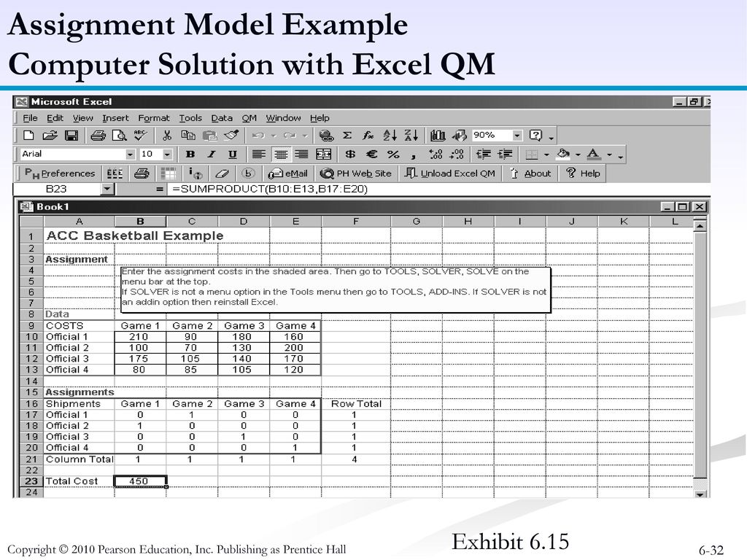
Task: Decrease decimal places icon
Action: pos(457,155)
